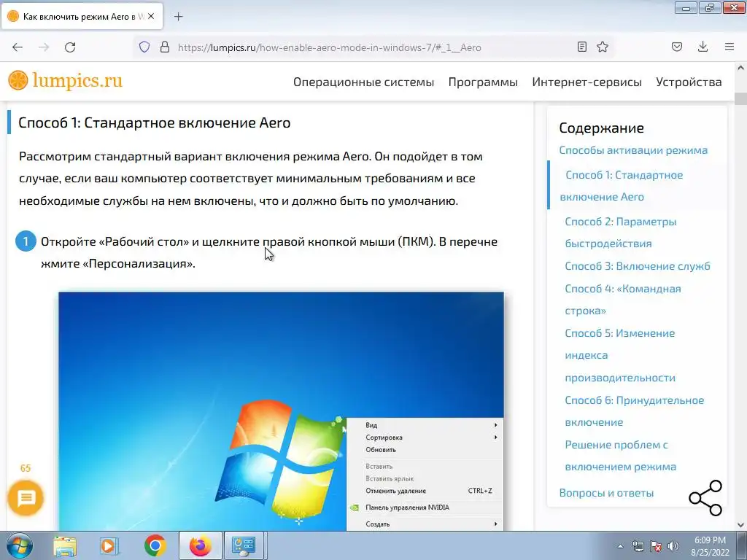The height and width of the screenshot is (560, 747).
Task: Reload the current page
Action: click(x=70, y=47)
